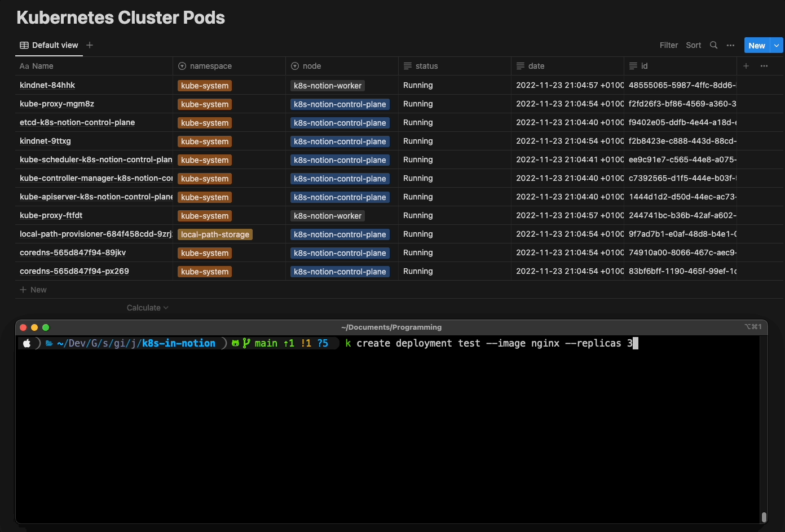Image resolution: width=785 pixels, height=532 pixels.
Task: Open the kindnet-84hhk pod page
Action: click(x=47, y=85)
